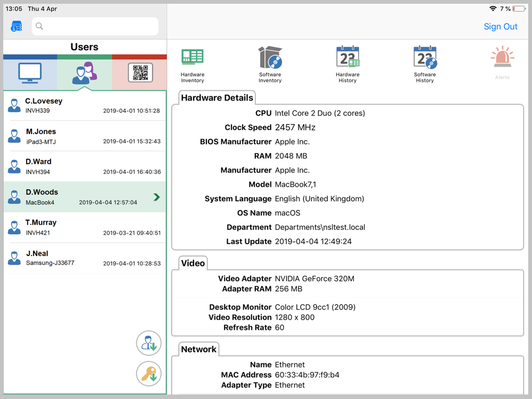This screenshot has width=532, height=399.
Task: Click the INVH394 device name
Action: pos(38,172)
